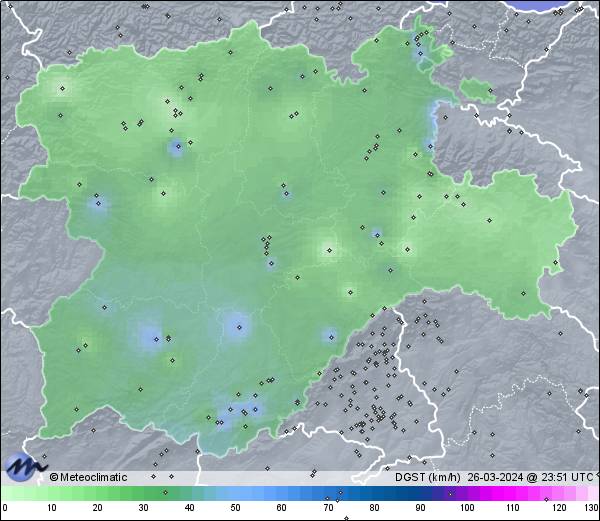Click the scale value 100
Image resolution: width=600 pixels, height=521 pixels.
pos(466,508)
